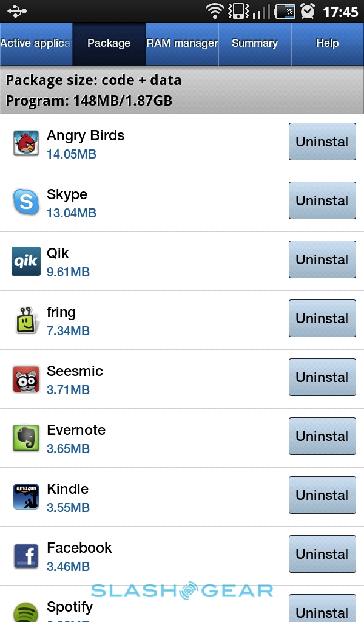The width and height of the screenshot is (364, 622).
Task: Tap the Seesmic raccoon icon
Action: [x=25, y=379]
